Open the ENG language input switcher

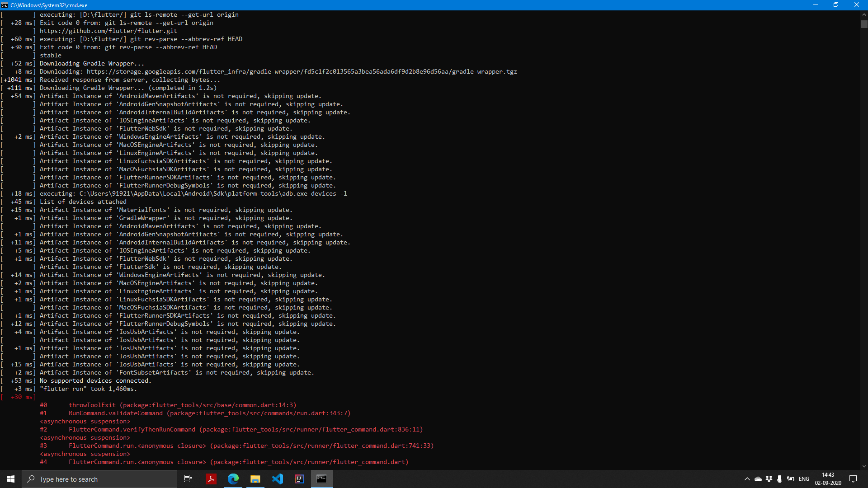pyautogui.click(x=805, y=479)
